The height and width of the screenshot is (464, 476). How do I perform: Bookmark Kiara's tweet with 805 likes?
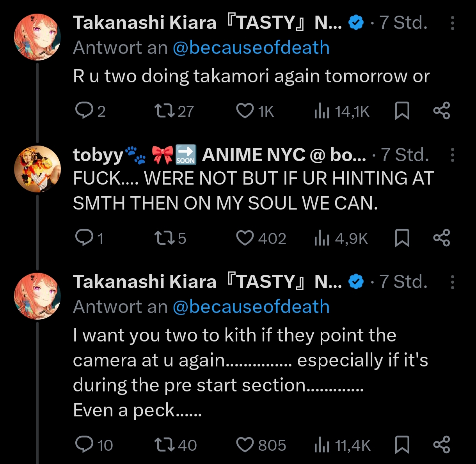402,444
